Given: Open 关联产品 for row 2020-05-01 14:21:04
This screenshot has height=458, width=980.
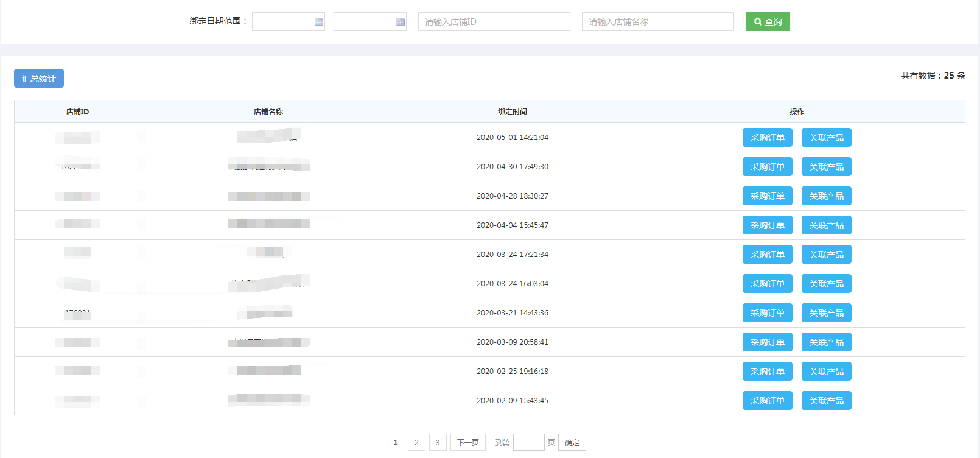Looking at the screenshot, I should (x=827, y=138).
